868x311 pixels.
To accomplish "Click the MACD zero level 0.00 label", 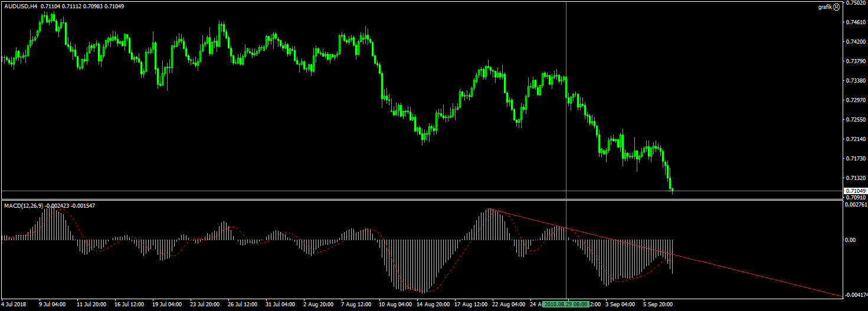I will (x=850, y=240).
